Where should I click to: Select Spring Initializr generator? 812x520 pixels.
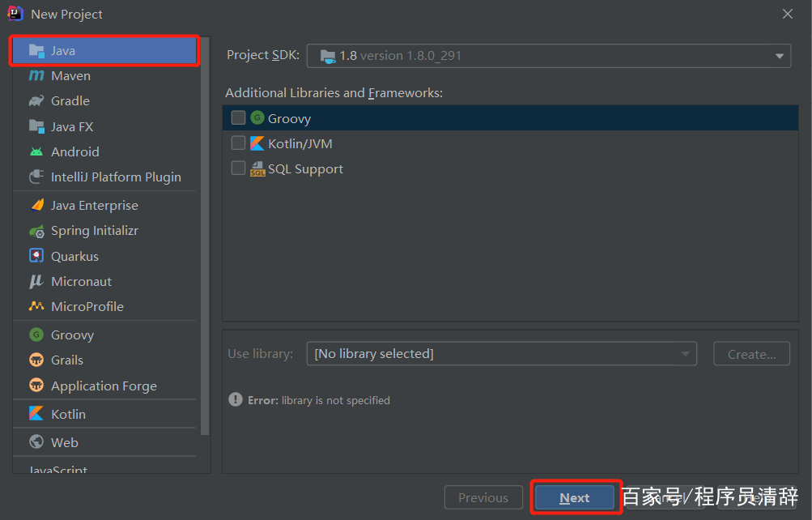pyautogui.click(x=104, y=231)
